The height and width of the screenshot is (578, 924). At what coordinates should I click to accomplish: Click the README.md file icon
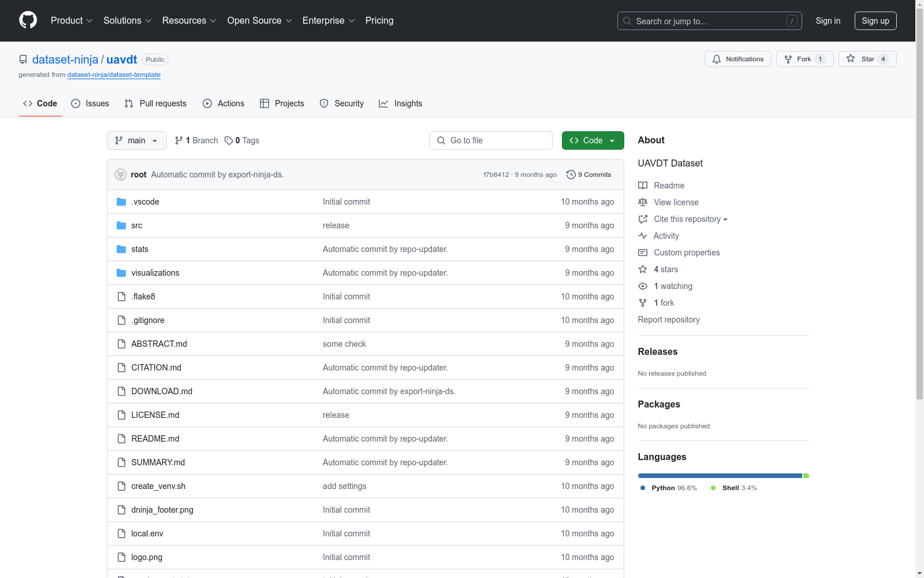pyautogui.click(x=121, y=439)
